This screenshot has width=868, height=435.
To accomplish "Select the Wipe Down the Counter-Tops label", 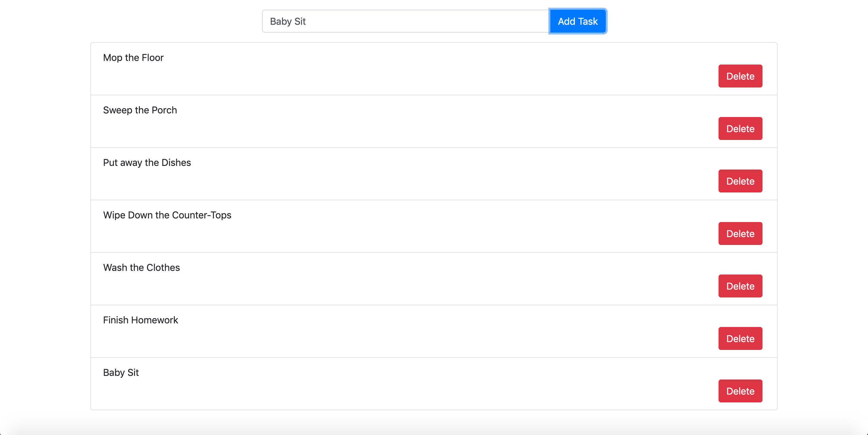I will click(167, 215).
